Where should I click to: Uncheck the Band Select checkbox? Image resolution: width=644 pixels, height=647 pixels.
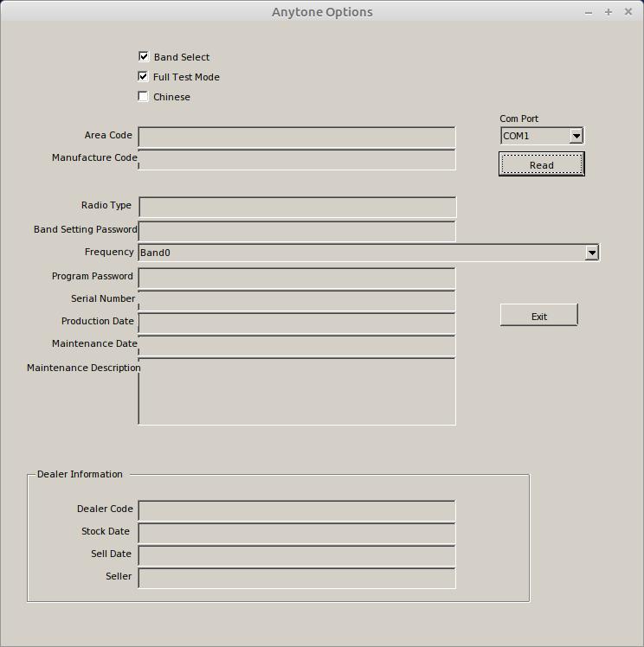[143, 56]
